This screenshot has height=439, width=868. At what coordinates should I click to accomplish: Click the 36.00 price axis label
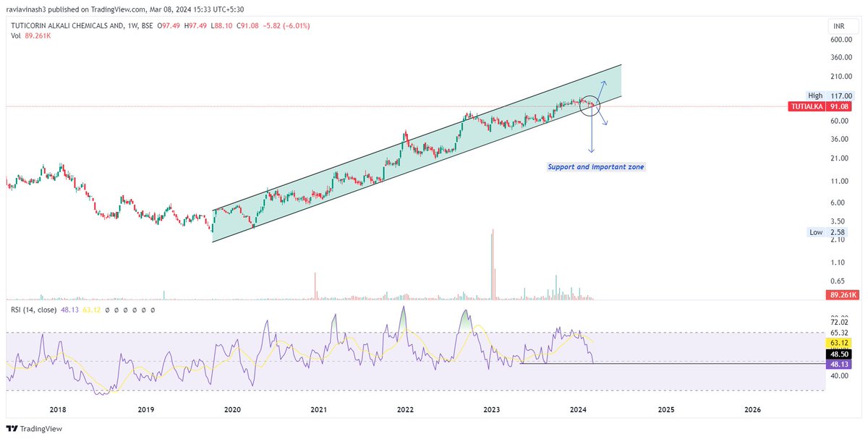point(841,139)
